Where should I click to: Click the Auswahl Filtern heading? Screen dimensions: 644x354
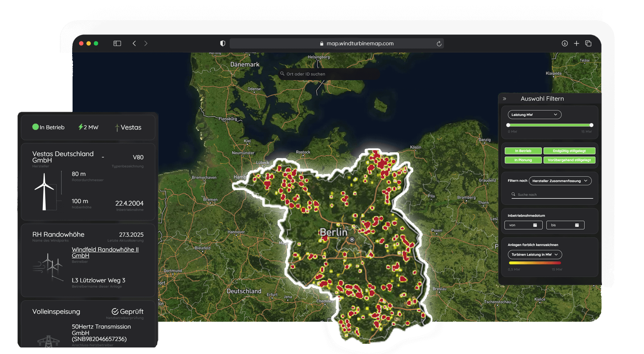click(542, 99)
